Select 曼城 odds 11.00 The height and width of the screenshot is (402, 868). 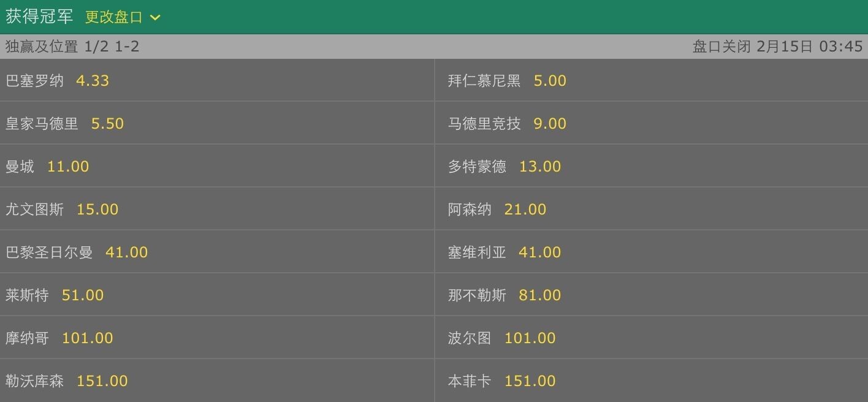click(217, 166)
